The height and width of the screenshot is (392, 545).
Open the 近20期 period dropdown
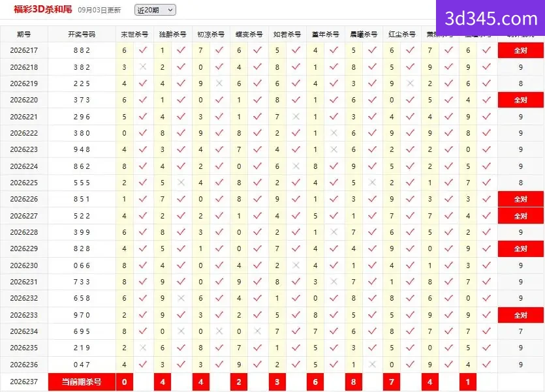155,10
